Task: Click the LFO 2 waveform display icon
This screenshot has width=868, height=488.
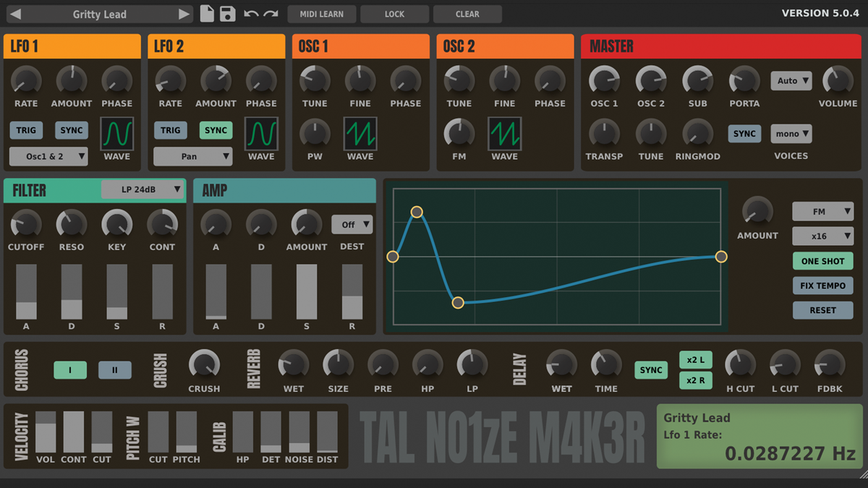Action: 262,134
